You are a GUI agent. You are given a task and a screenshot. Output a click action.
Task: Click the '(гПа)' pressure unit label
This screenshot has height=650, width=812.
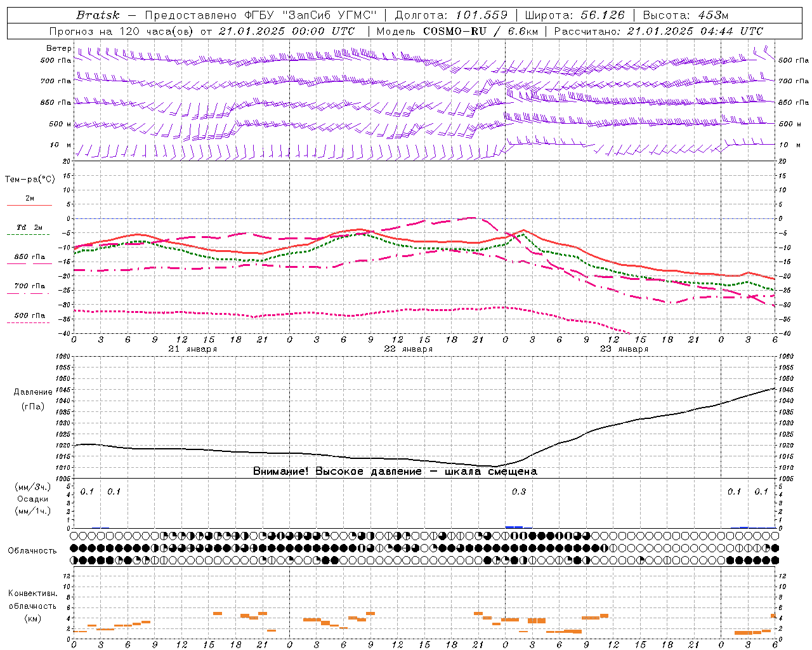point(33,407)
